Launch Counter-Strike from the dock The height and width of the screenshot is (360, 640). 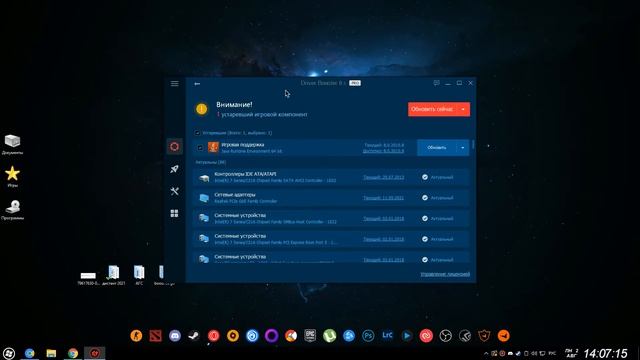pyautogui.click(x=136, y=336)
